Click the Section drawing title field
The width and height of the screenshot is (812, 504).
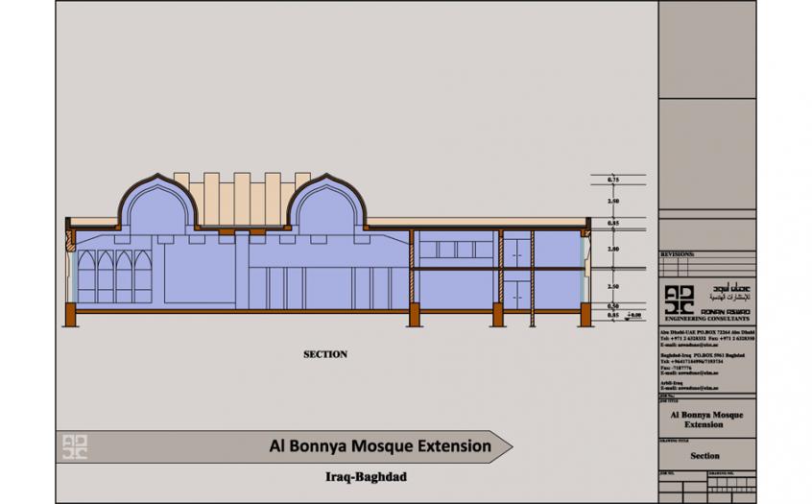(x=705, y=456)
